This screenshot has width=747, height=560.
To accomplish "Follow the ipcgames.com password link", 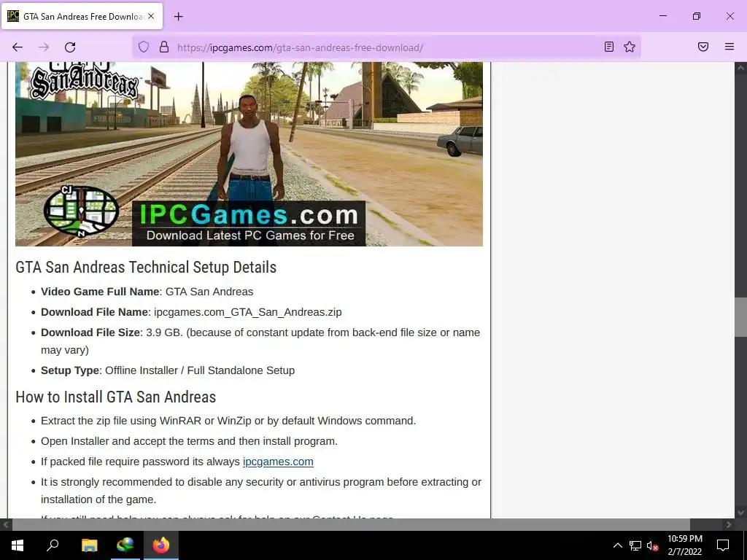I will (278, 462).
